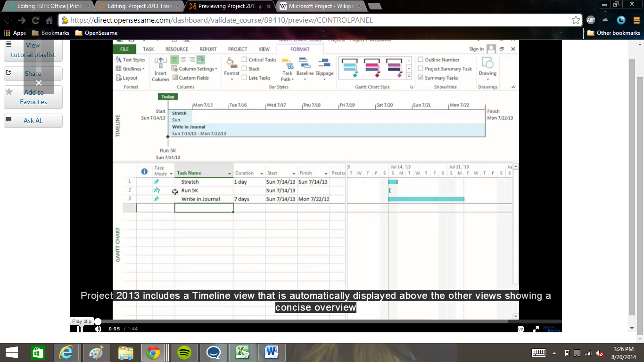Click the Share button
This screenshot has width=644, height=362.
pos(33,74)
